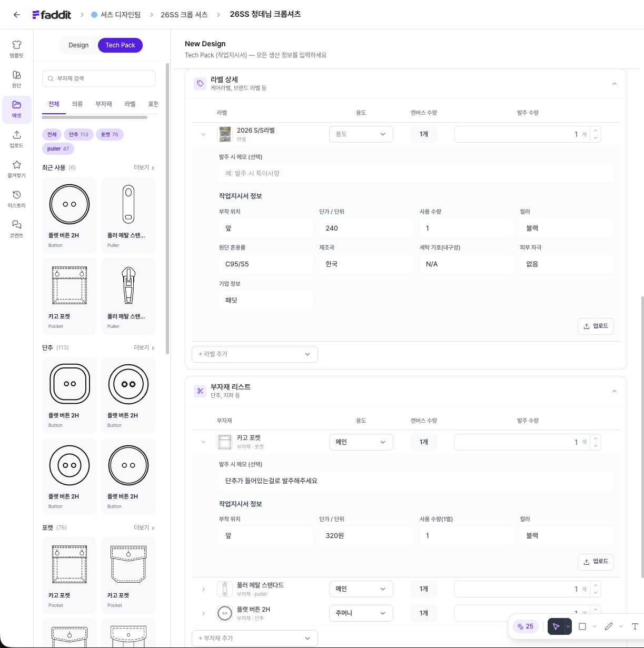Toggle the 포켓 76 filter chip
Screen dimensions: 644x648
tap(110, 134)
